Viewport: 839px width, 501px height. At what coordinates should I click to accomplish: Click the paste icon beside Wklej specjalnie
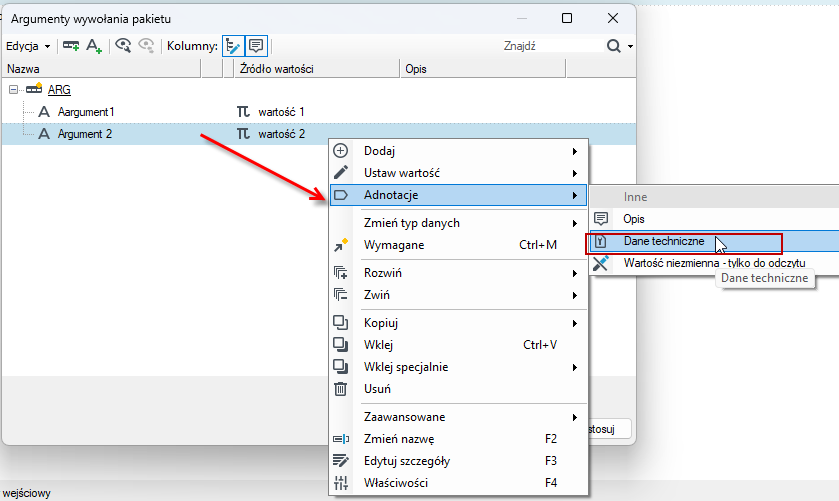(x=341, y=367)
